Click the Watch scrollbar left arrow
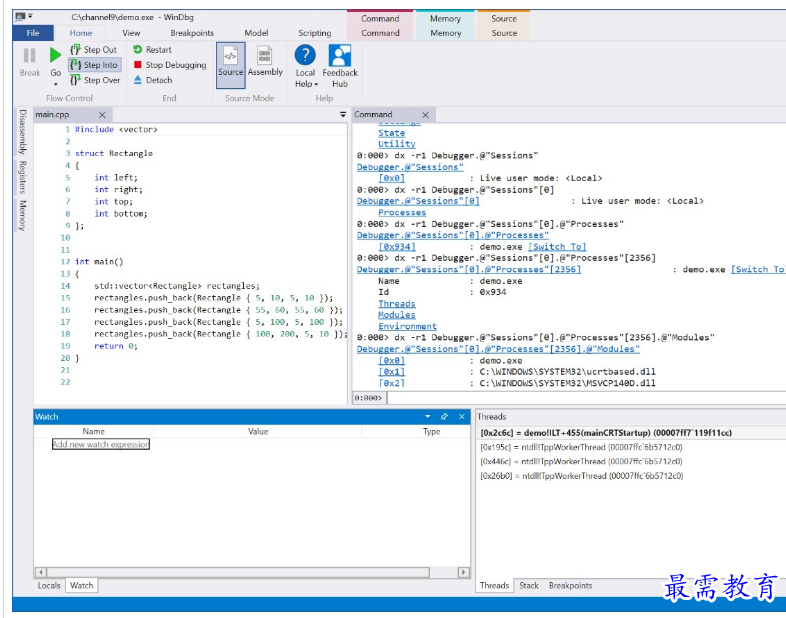Viewport: 786px width, 618px height. coord(41,572)
